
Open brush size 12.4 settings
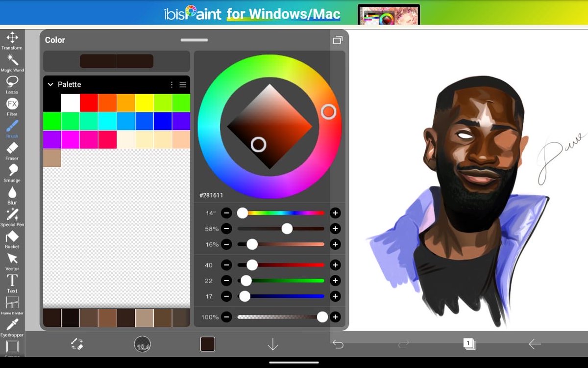click(142, 344)
